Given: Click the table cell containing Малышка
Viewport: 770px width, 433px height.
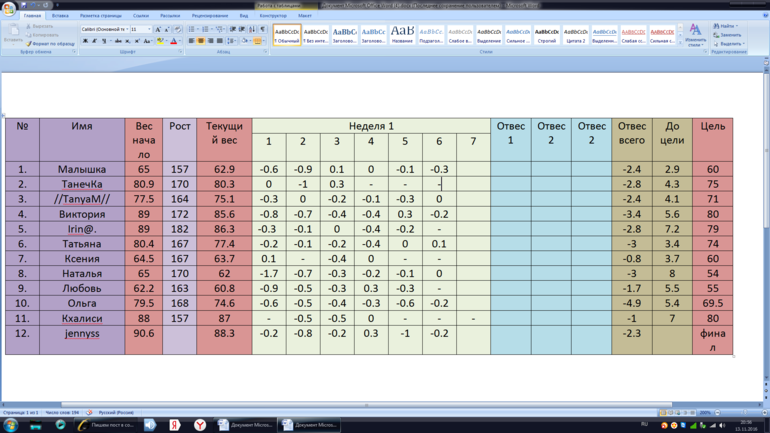Looking at the screenshot, I should [x=82, y=170].
